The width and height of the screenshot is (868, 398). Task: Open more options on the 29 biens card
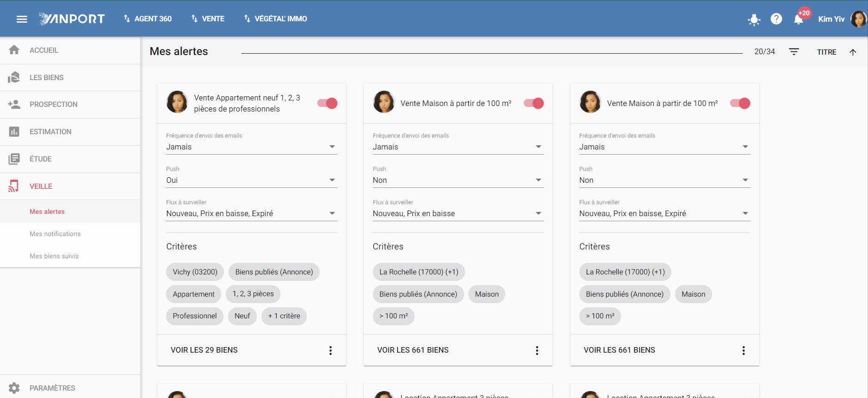pos(330,350)
